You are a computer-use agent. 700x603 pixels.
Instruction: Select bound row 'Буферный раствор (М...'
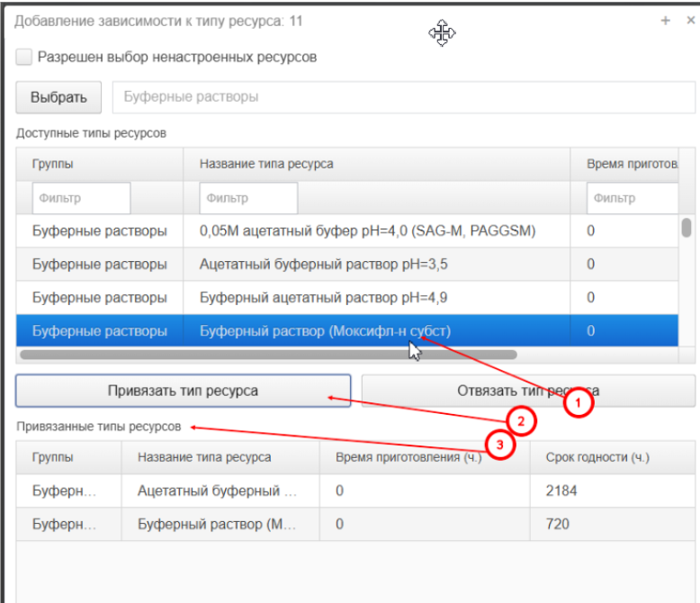click(x=355, y=524)
